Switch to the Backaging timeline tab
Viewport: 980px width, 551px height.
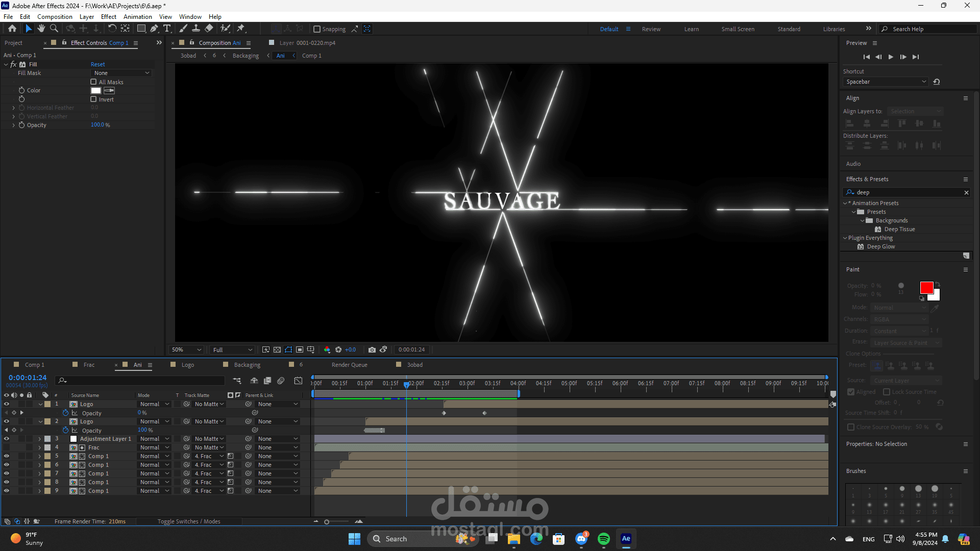point(247,365)
